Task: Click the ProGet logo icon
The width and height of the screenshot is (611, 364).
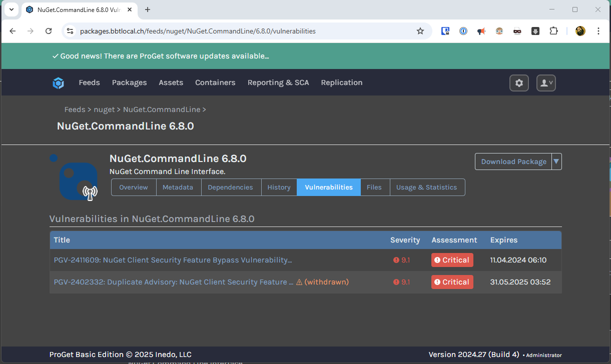Action: coord(59,83)
